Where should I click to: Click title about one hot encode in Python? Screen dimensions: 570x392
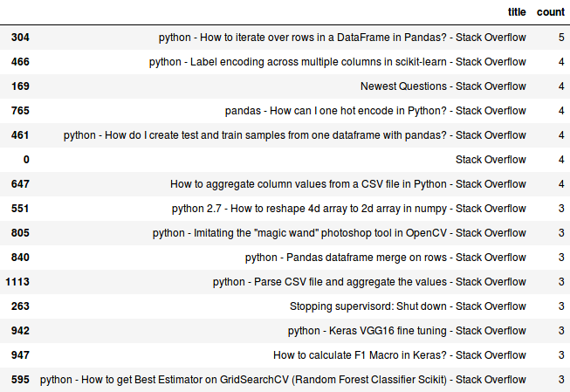tap(375, 111)
